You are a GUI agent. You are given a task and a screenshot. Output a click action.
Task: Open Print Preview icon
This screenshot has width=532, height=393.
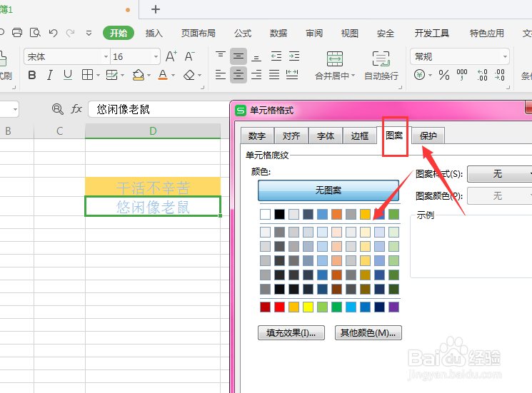click(x=35, y=33)
